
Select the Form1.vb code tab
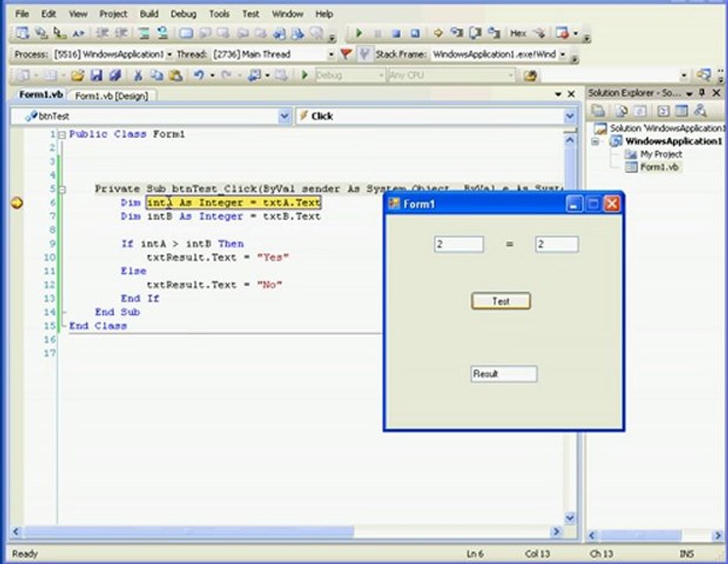pyautogui.click(x=41, y=95)
